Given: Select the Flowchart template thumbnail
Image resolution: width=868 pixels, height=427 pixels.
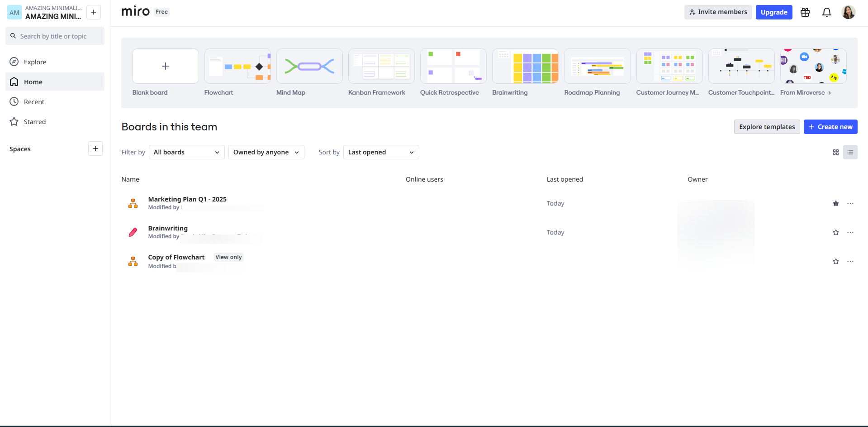Looking at the screenshot, I should 237,66.
